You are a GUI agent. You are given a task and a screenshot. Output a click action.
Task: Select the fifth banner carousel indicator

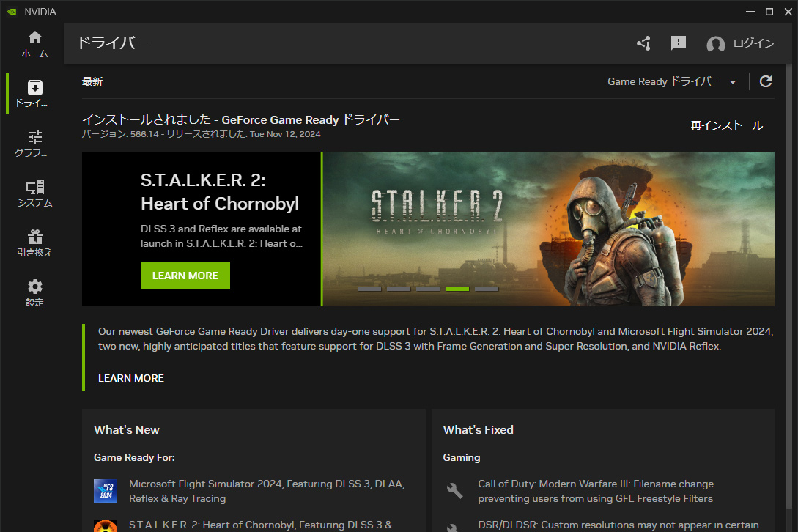(487, 289)
